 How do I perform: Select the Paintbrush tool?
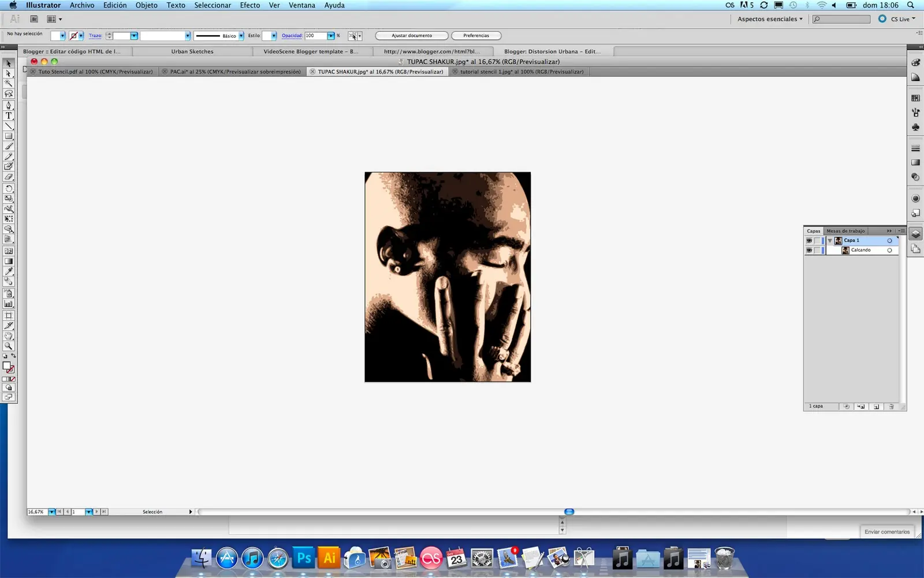coord(9,147)
